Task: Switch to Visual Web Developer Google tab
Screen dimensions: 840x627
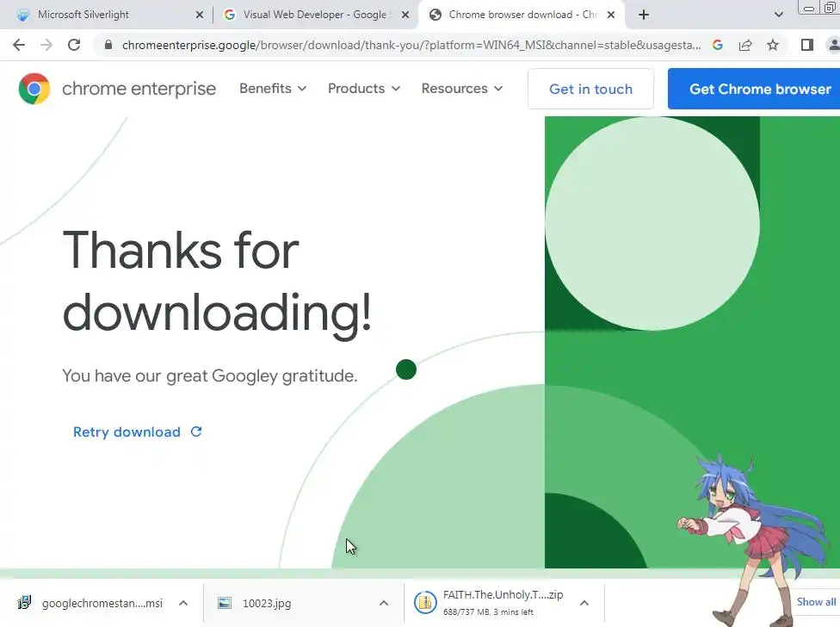Action: point(314,15)
